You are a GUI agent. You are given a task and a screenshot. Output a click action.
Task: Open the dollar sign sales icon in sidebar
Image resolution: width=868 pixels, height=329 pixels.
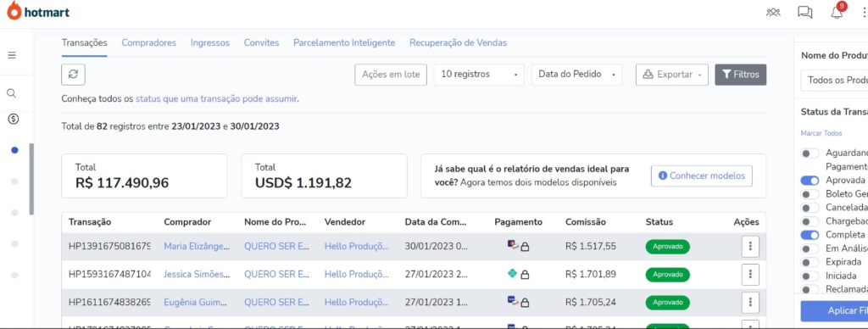[14, 119]
